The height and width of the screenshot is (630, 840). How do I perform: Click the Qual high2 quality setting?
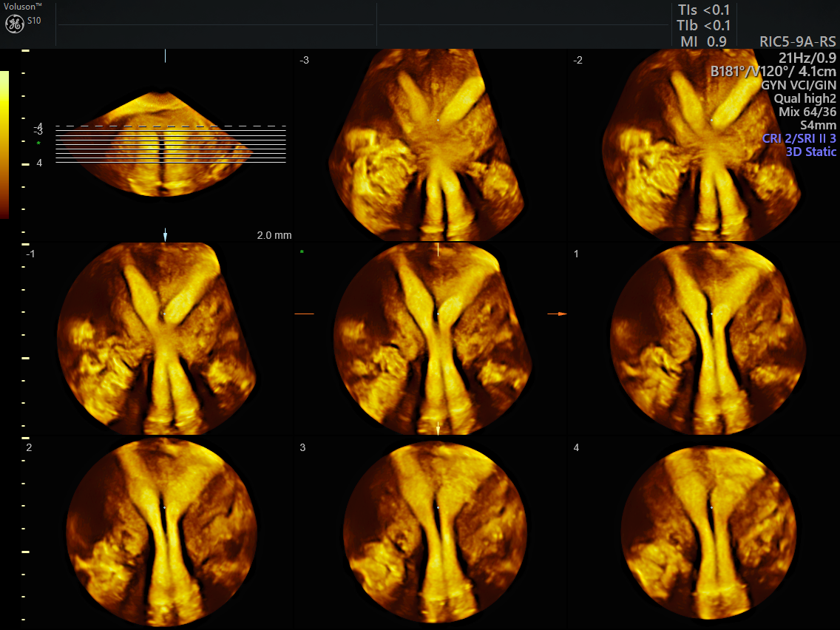pyautogui.click(x=805, y=98)
